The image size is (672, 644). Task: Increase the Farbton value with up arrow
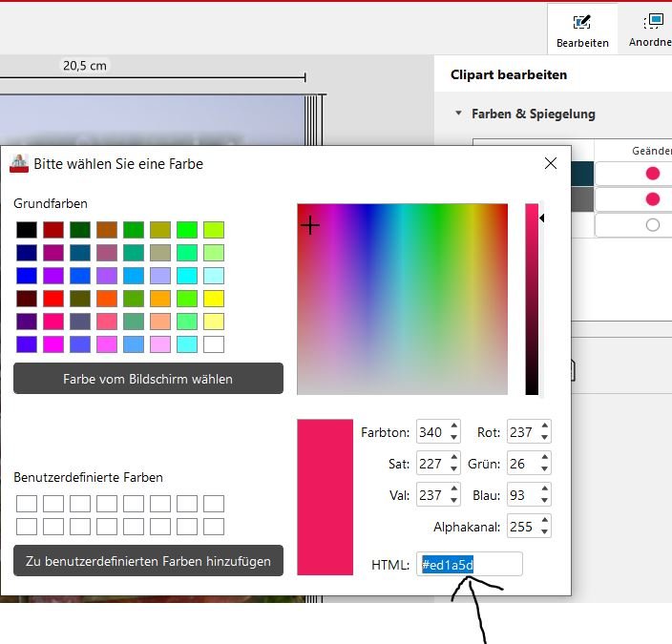454,426
